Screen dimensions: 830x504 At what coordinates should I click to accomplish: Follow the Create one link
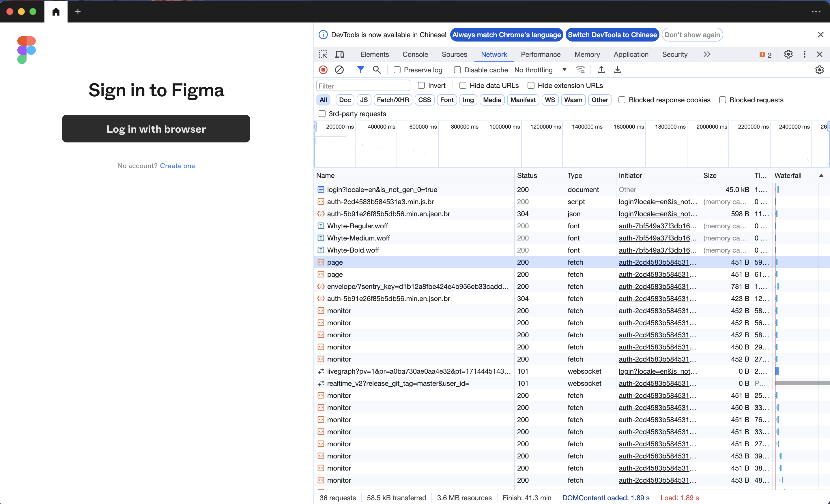click(x=177, y=166)
